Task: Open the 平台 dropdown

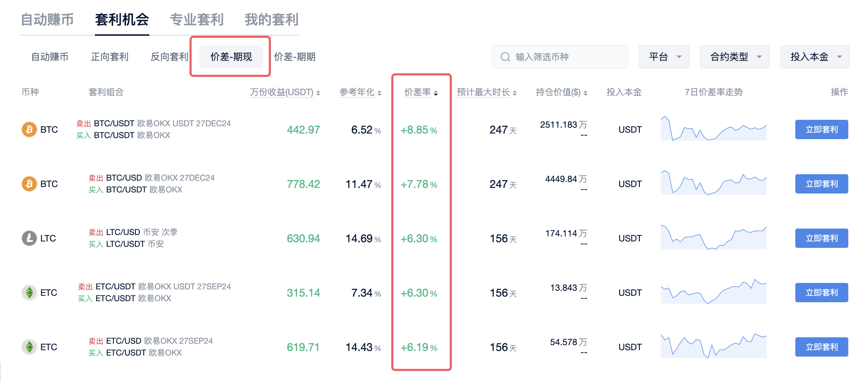Action: [664, 57]
